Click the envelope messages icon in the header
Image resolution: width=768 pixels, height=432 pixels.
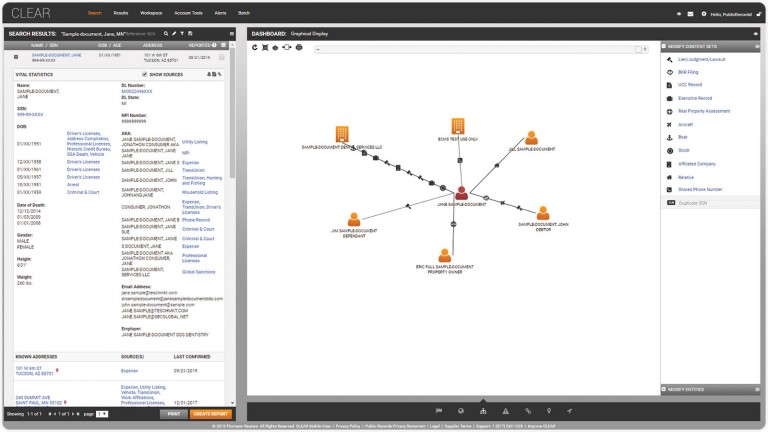pyautogui.click(x=690, y=14)
